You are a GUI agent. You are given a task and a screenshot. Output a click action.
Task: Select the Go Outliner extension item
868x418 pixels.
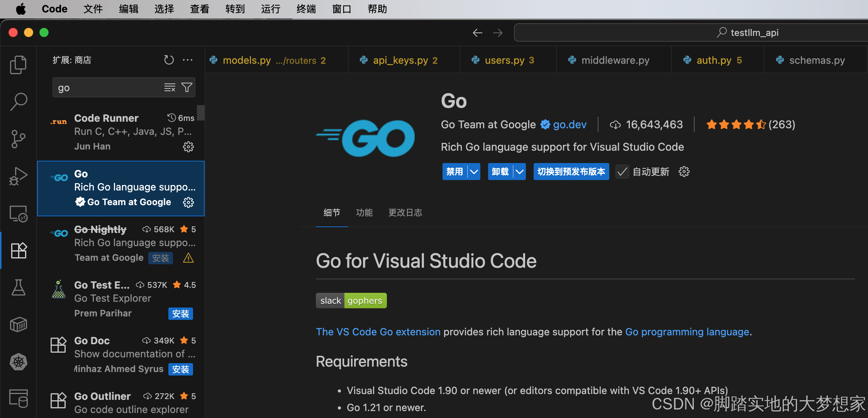(121, 400)
